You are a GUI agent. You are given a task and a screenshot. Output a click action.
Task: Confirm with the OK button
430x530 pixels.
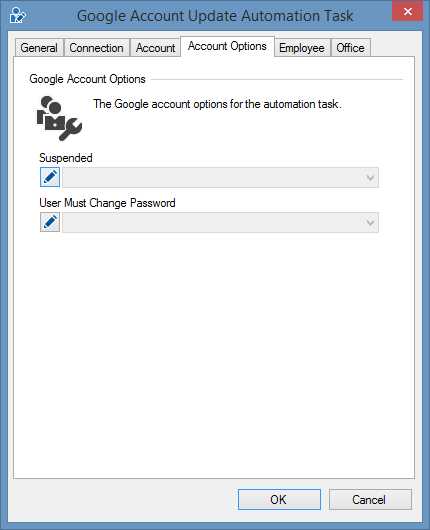[x=279, y=499]
